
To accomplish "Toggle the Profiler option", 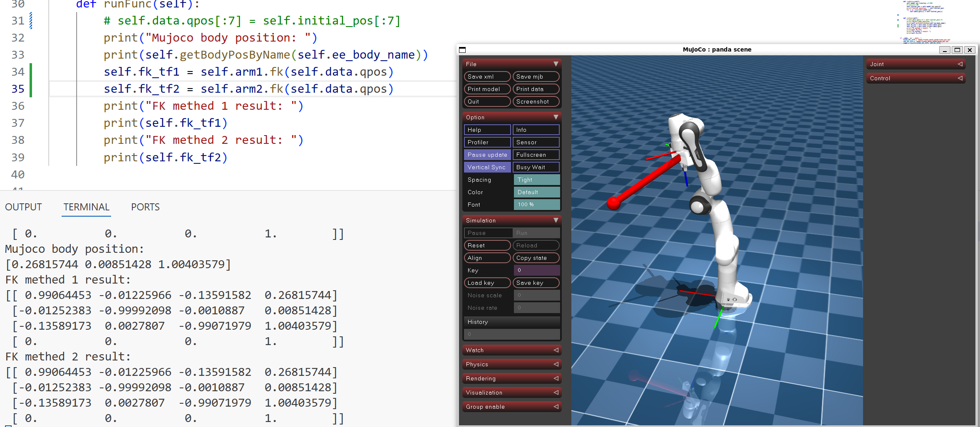I will pyautogui.click(x=487, y=142).
